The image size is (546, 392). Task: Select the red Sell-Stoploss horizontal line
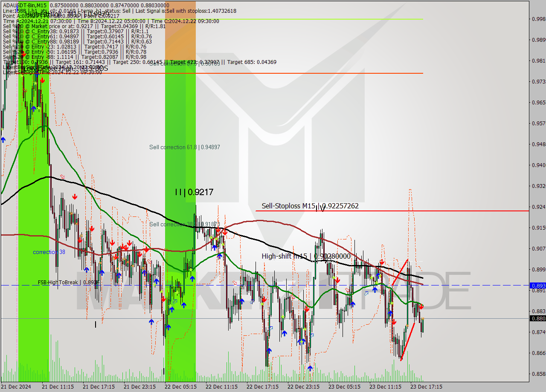[392, 211]
